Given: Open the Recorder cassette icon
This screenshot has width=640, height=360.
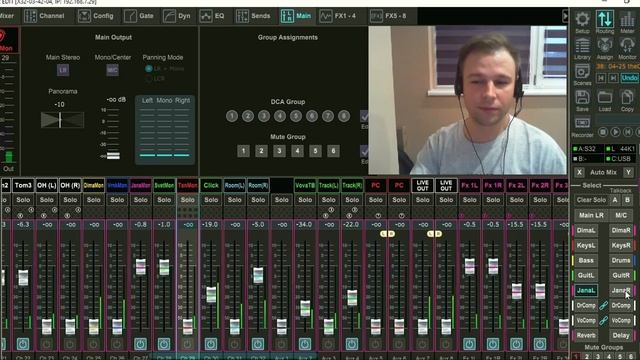Looking at the screenshot, I should 582,124.
